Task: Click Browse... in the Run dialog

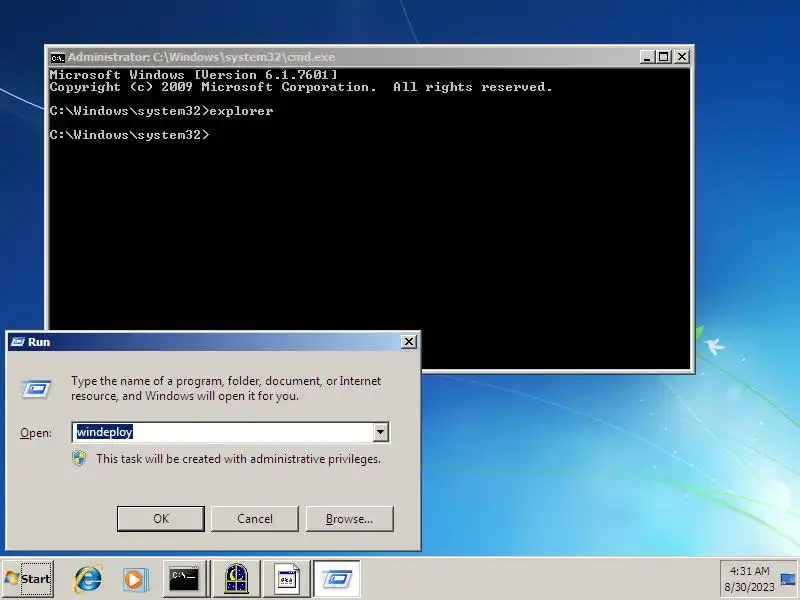Action: [349, 519]
